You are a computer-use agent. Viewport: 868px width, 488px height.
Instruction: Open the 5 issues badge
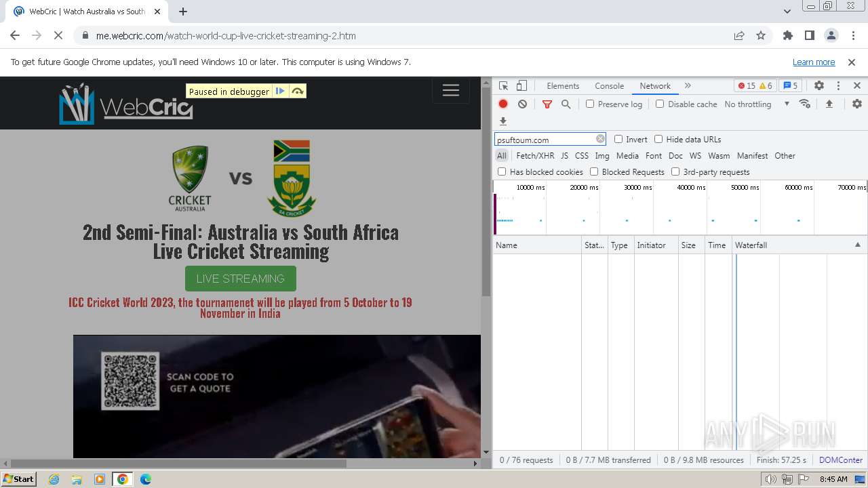pyautogui.click(x=790, y=86)
